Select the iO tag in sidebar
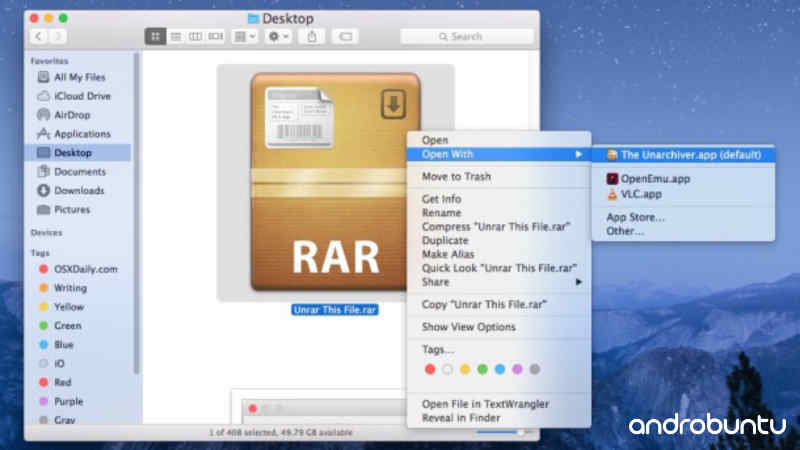Screen dimensions: 800x450 [59, 363]
